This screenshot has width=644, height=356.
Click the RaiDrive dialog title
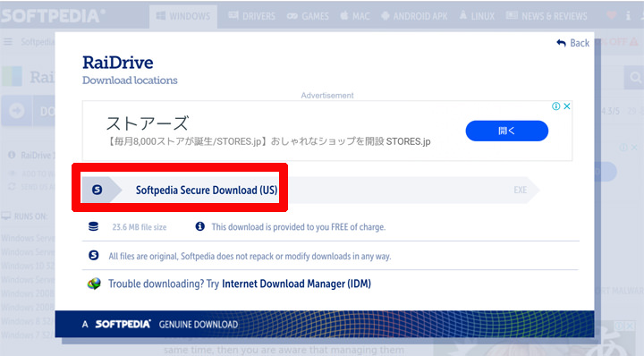[118, 63]
